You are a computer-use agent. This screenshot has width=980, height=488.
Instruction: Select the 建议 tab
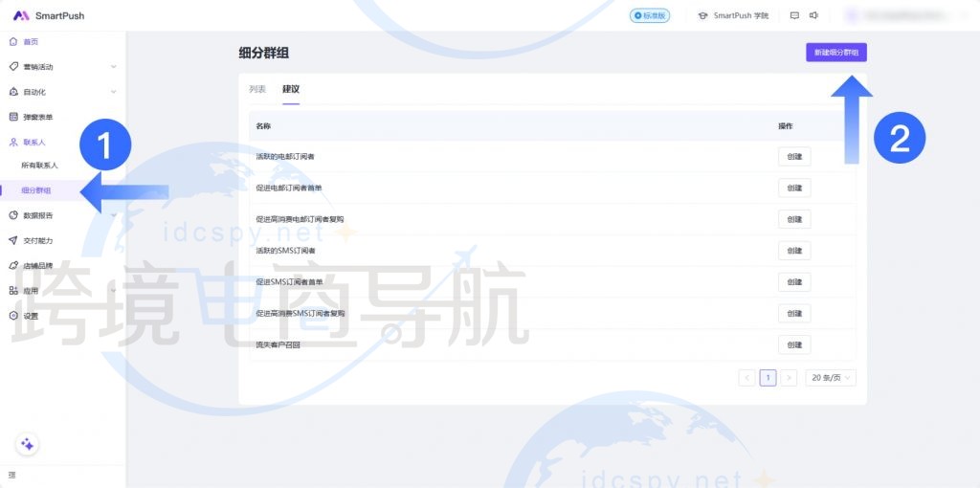pyautogui.click(x=290, y=89)
